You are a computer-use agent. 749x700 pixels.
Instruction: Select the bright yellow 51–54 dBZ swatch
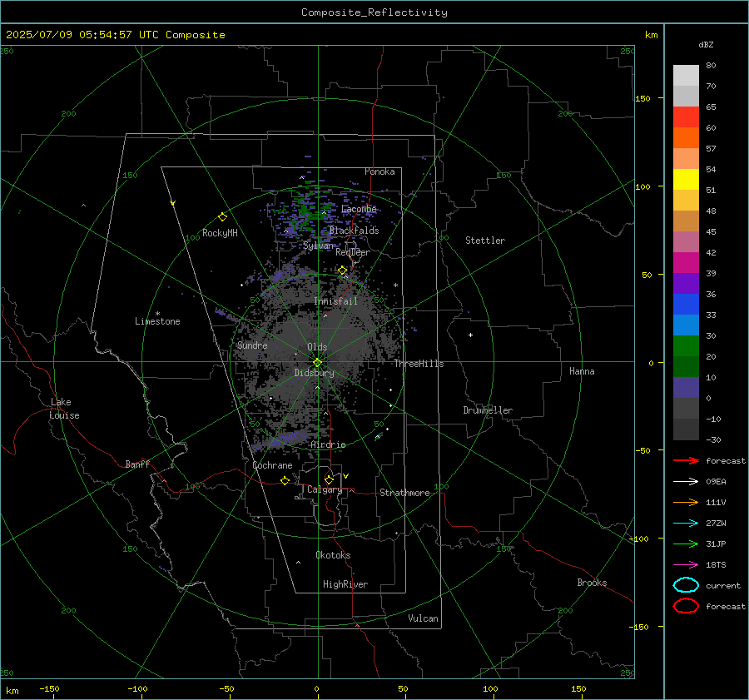(x=686, y=180)
